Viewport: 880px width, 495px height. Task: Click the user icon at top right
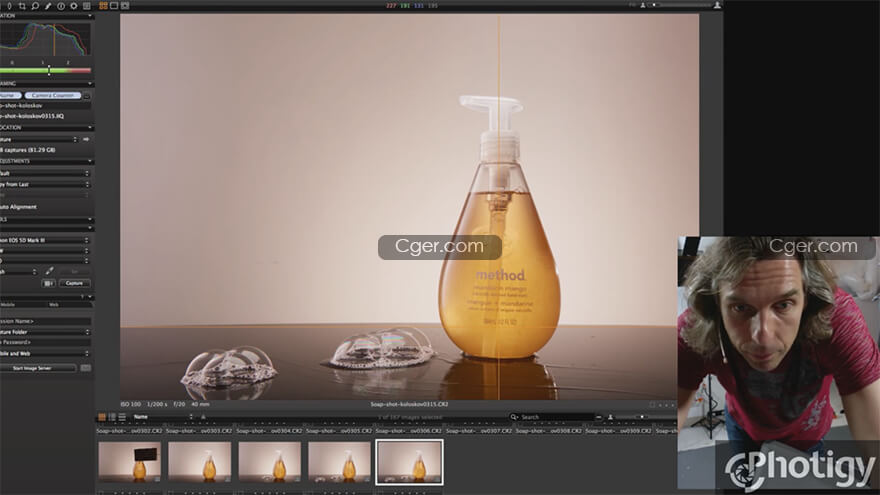click(717, 5)
